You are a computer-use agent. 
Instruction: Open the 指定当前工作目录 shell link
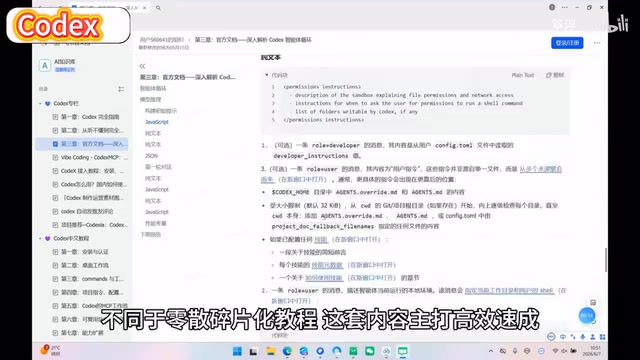pos(509,291)
